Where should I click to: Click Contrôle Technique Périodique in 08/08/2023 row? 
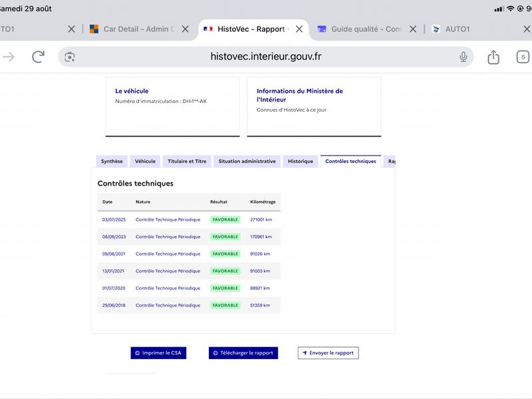pos(168,237)
